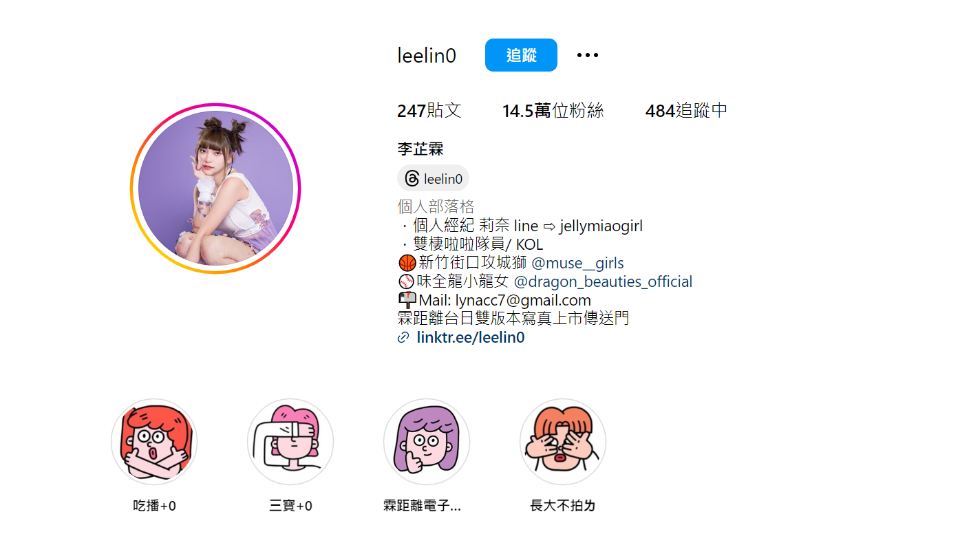View the profile picture story ring
Image resolution: width=980 pixels, height=534 pixels.
tap(215, 189)
